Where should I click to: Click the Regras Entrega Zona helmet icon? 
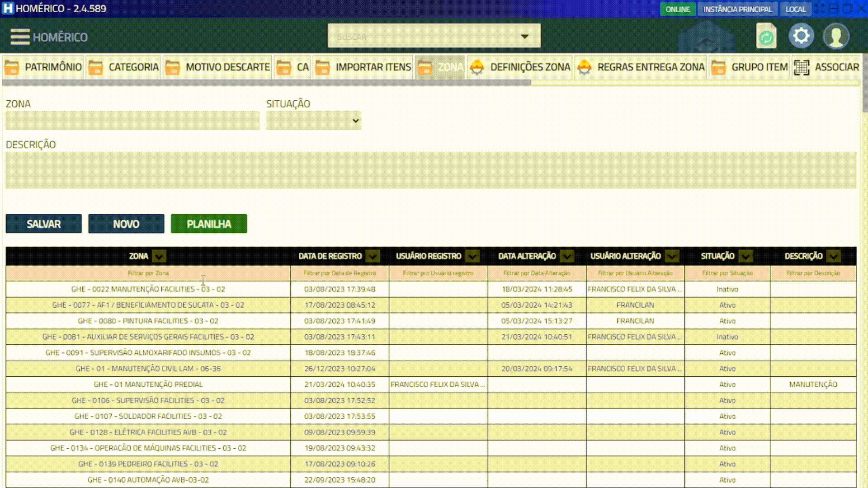click(x=584, y=67)
